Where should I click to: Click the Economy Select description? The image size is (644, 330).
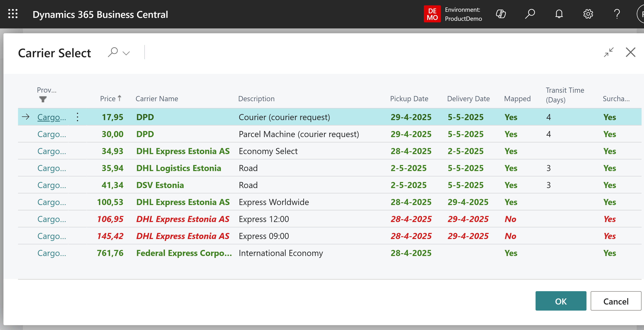point(268,151)
